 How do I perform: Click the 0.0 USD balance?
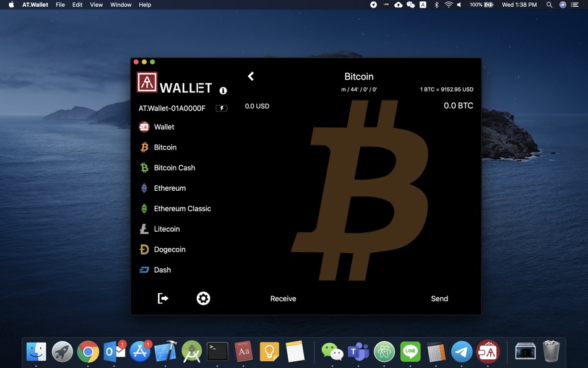tap(257, 107)
